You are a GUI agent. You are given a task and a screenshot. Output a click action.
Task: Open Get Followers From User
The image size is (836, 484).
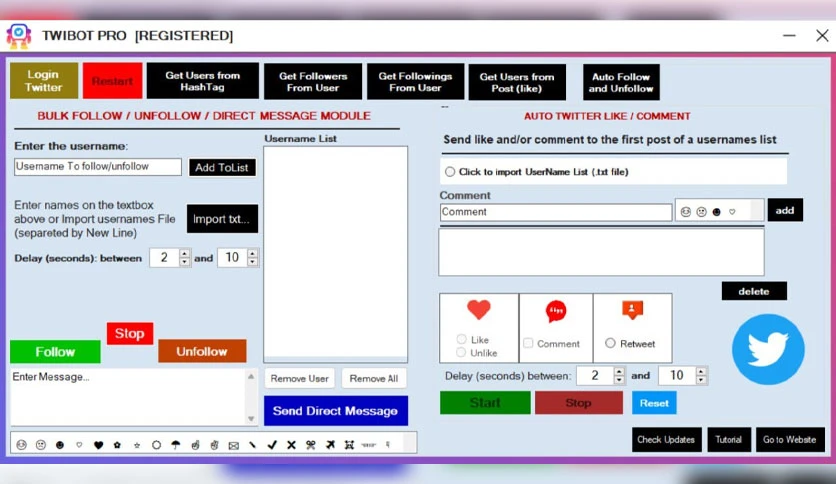point(313,81)
